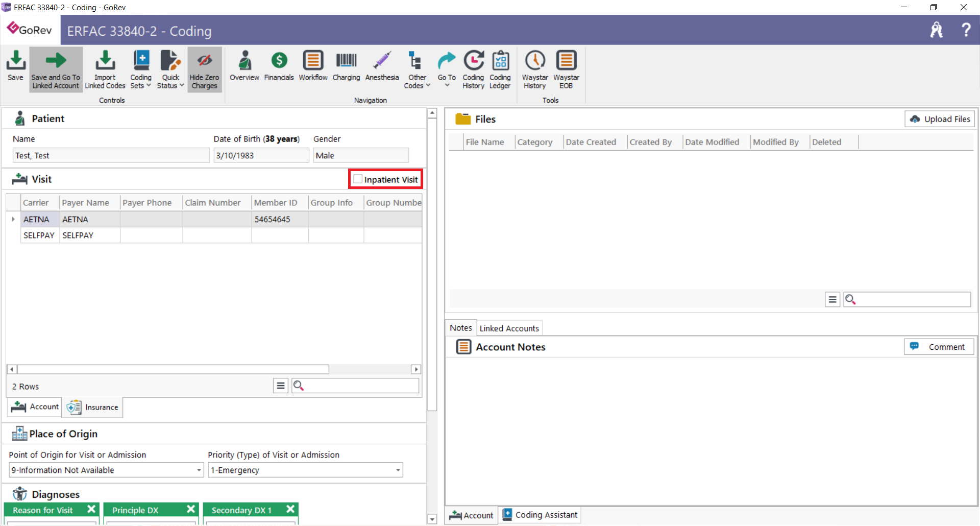This screenshot has height=526, width=980.
Task: Switch to bottom Account tab
Action: (x=472, y=515)
